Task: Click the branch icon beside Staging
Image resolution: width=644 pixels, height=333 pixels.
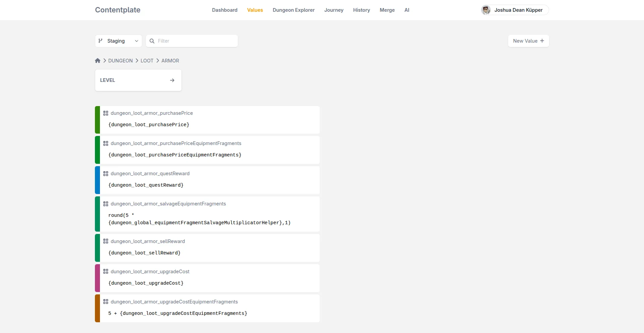Action: click(100, 41)
